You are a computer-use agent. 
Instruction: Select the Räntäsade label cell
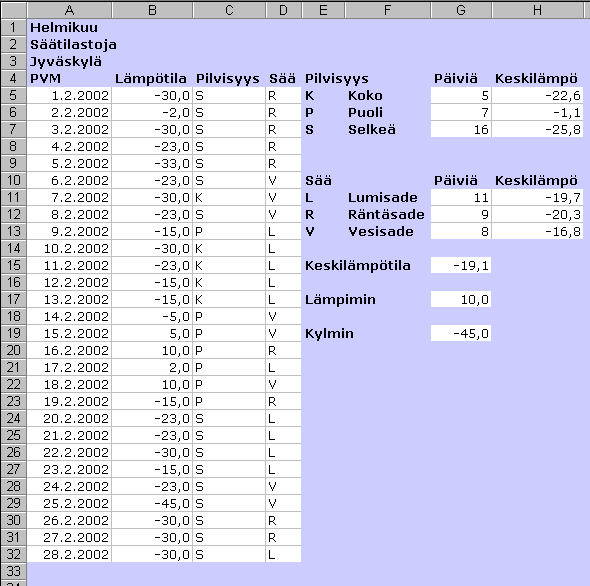tap(388, 215)
